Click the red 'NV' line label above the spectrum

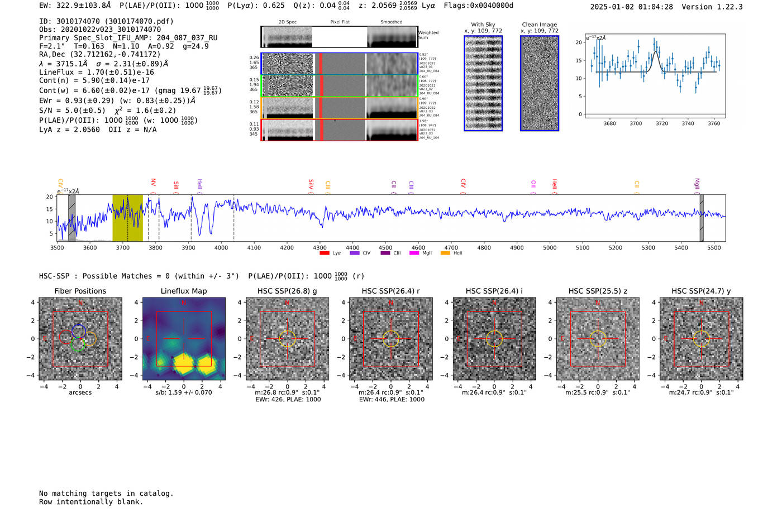[153, 183]
